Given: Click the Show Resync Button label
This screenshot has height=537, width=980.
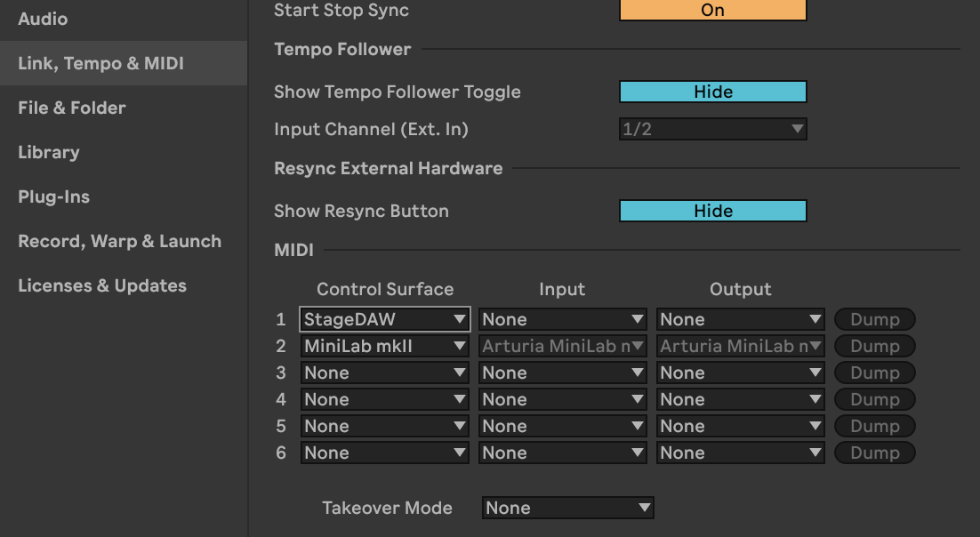Looking at the screenshot, I should 361,211.
